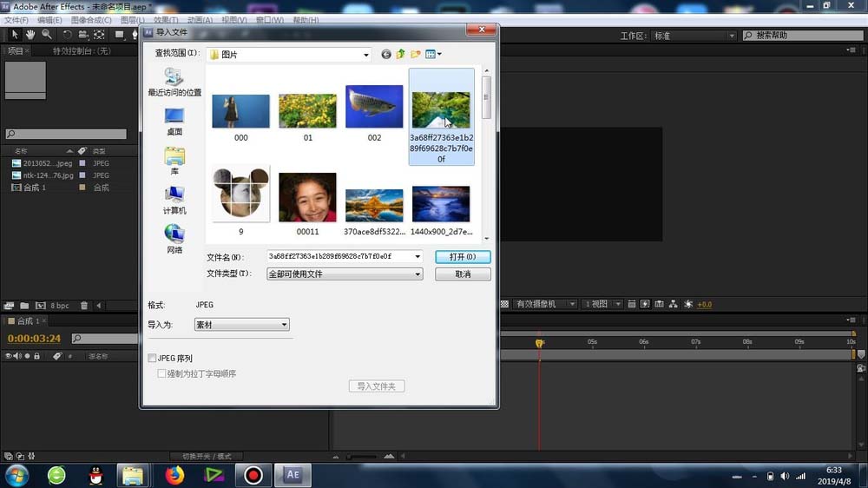
Task: Open the File menu
Action: coord(16,20)
